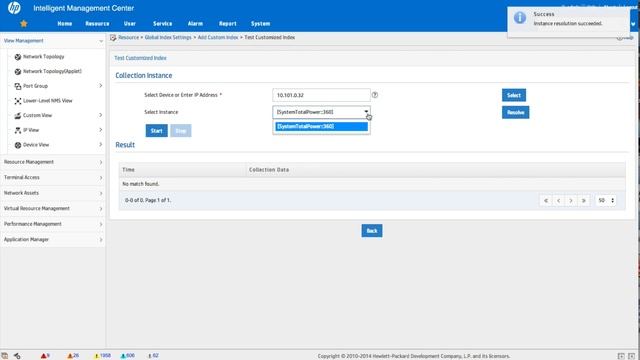Click the HP logo
This screenshot has height=360, width=640.
[14, 8]
